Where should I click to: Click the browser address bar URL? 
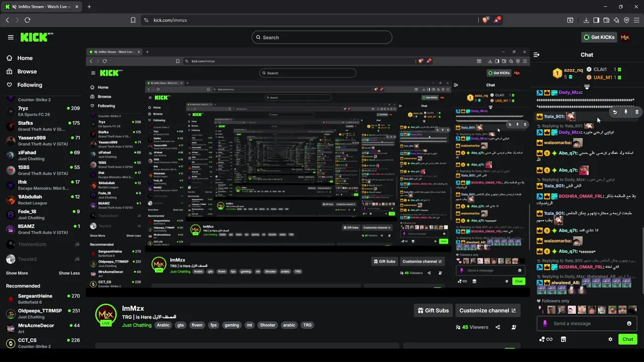click(x=170, y=20)
